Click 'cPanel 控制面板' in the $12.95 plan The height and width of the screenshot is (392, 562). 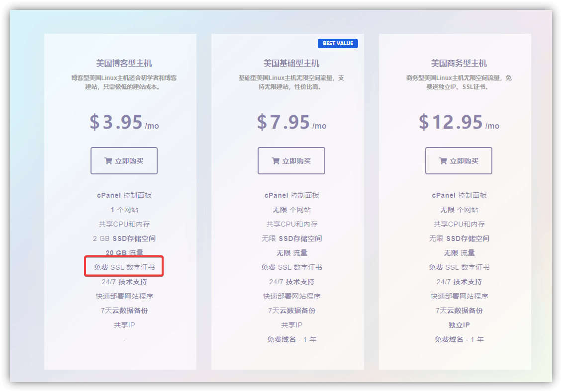(459, 195)
